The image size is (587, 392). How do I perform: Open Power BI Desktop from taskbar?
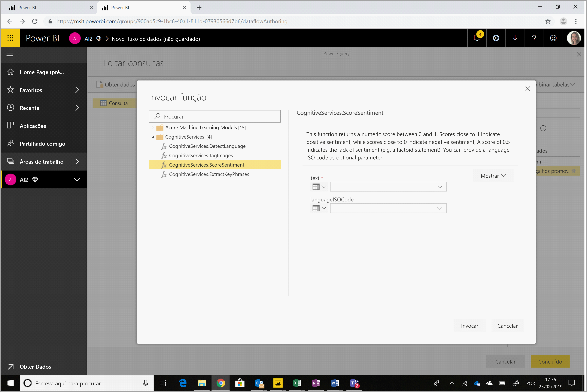[278, 383]
